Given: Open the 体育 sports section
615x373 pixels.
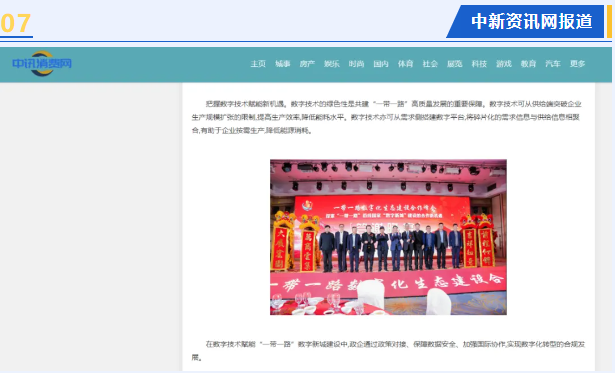Looking at the screenshot, I should (406, 64).
